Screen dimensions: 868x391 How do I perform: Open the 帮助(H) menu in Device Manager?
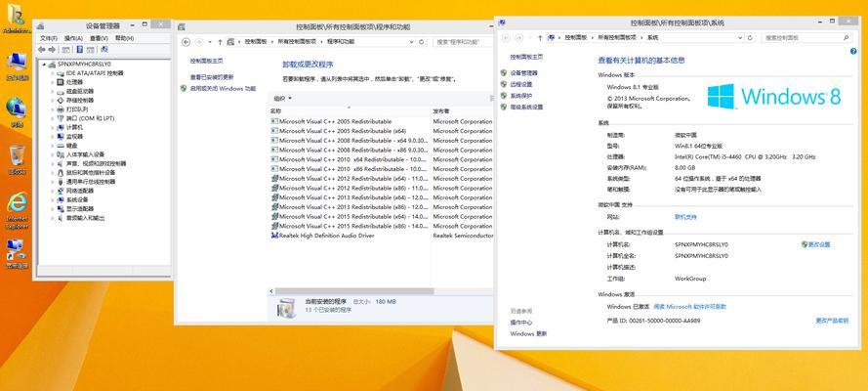click(x=124, y=38)
